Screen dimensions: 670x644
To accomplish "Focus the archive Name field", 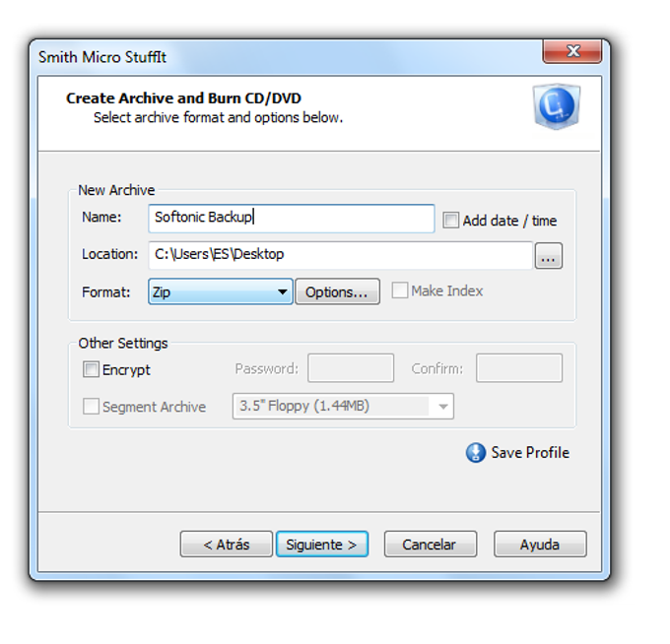I will [x=292, y=219].
